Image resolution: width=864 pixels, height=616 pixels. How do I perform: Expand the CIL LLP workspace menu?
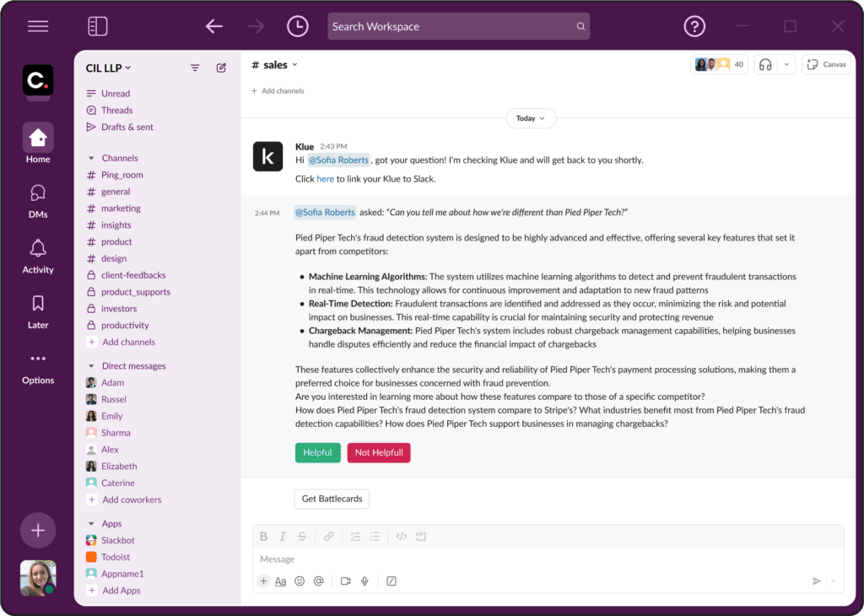pyautogui.click(x=109, y=68)
